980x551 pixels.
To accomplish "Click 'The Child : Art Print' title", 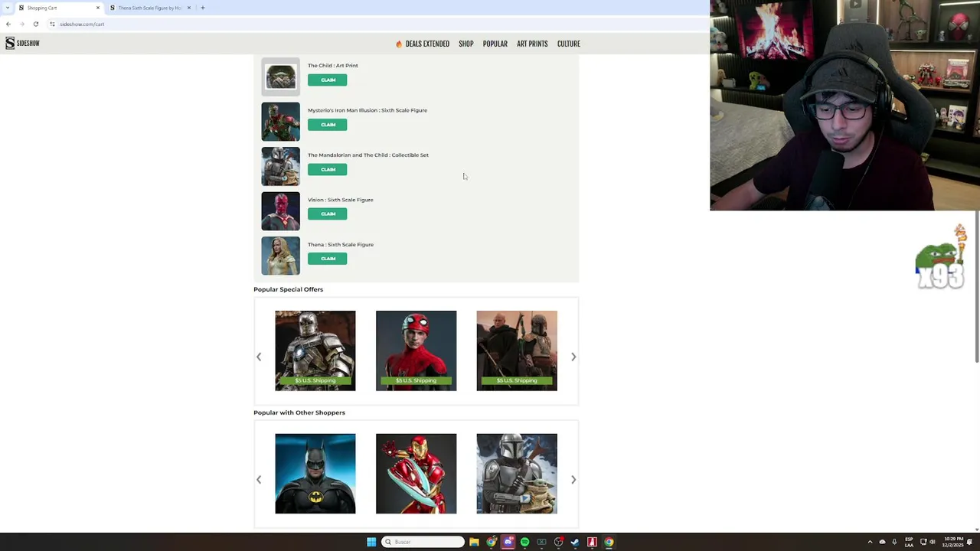I will pyautogui.click(x=333, y=66).
